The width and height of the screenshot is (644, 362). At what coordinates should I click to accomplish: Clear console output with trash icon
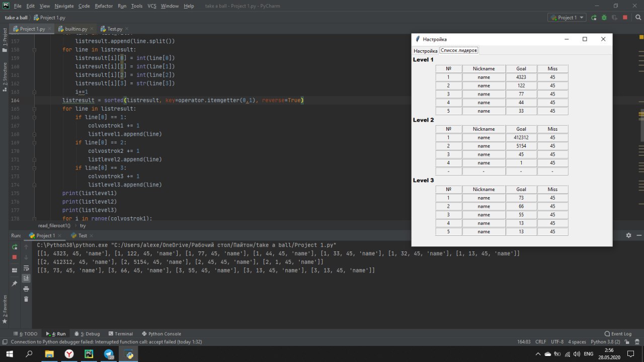tap(26, 299)
